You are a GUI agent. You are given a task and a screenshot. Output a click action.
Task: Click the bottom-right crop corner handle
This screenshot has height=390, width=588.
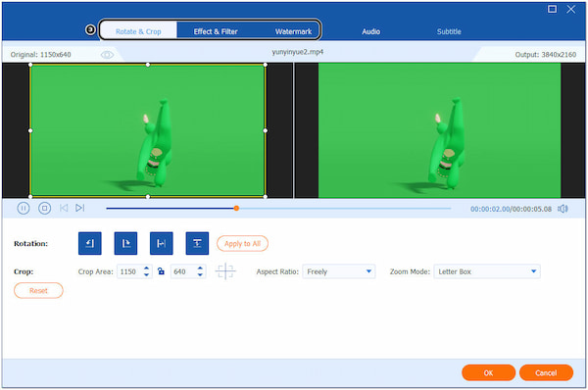tap(266, 196)
